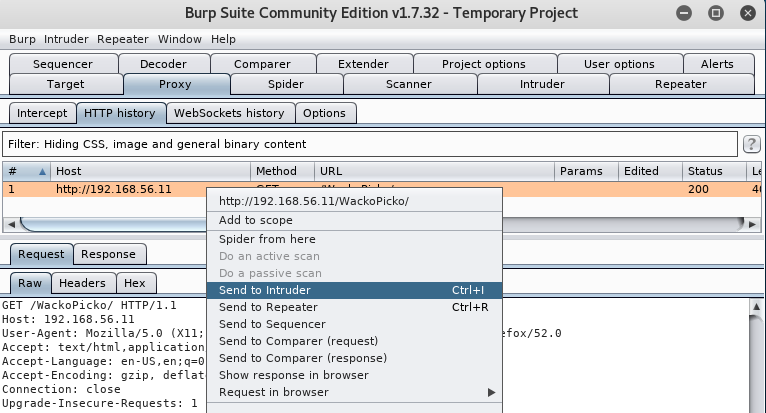Expand the Request in browser submenu arrow
Viewport: 766px width, 413px height.
click(x=491, y=392)
